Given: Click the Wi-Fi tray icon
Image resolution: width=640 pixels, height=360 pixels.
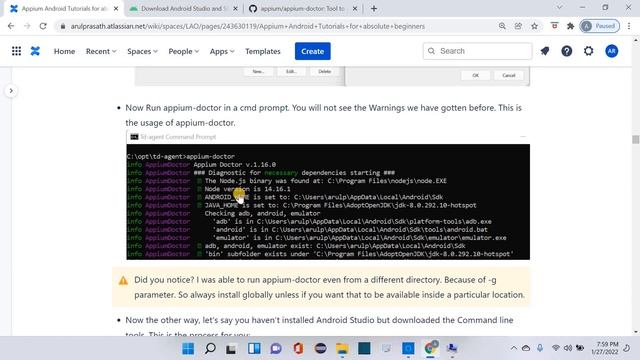Looking at the screenshot, I should point(556,348).
